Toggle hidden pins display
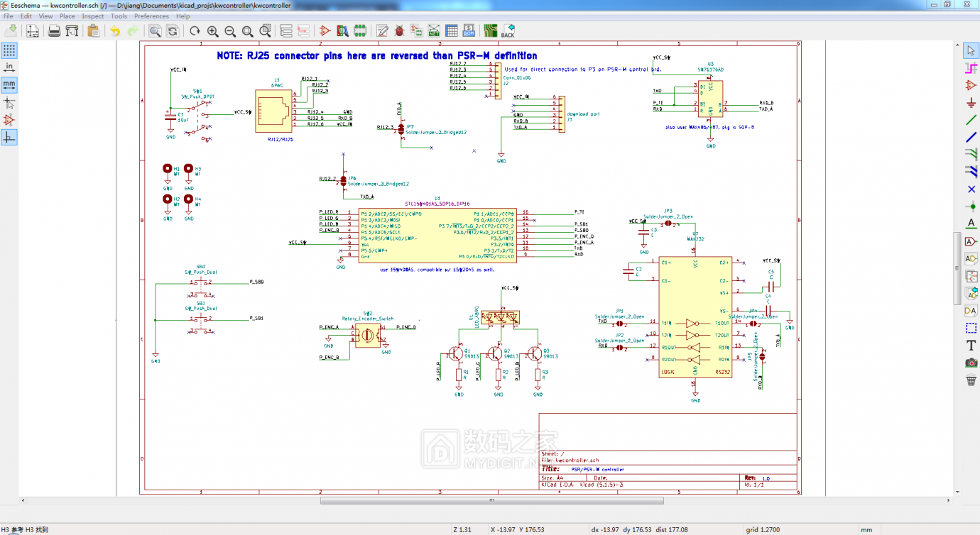The width and height of the screenshot is (980, 535). 9,120
